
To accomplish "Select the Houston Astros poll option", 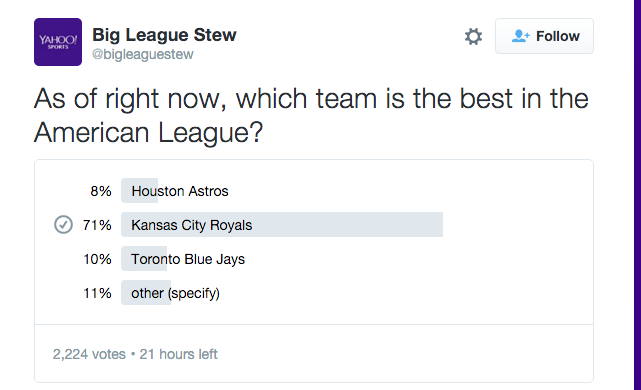I will [x=180, y=191].
